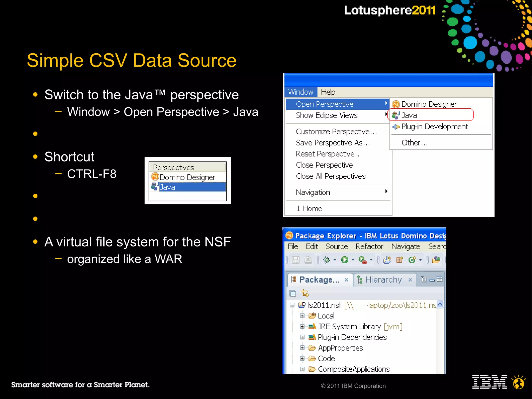Image resolution: width=532 pixels, height=399 pixels.
Task: Click the Java perspective icon in submenu
Action: [396, 115]
